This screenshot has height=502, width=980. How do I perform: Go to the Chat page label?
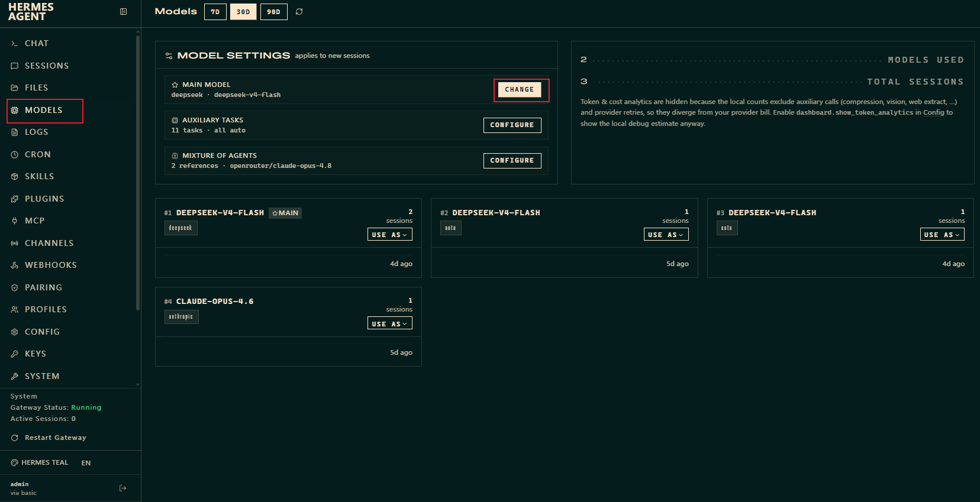click(x=37, y=44)
